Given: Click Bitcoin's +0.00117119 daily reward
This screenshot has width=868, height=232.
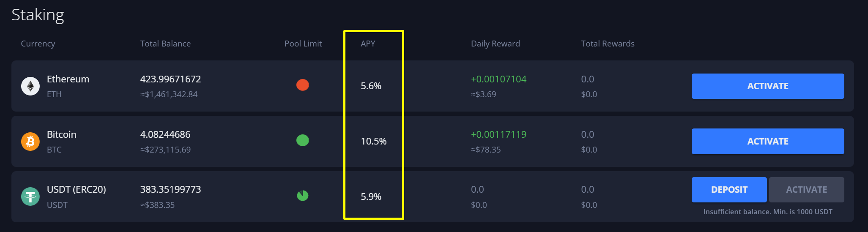Looking at the screenshot, I should point(498,134).
